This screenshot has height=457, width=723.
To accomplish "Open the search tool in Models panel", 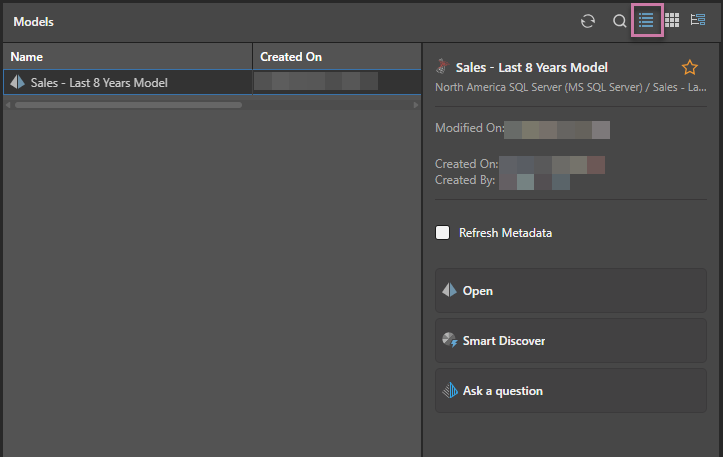I will 619,21.
